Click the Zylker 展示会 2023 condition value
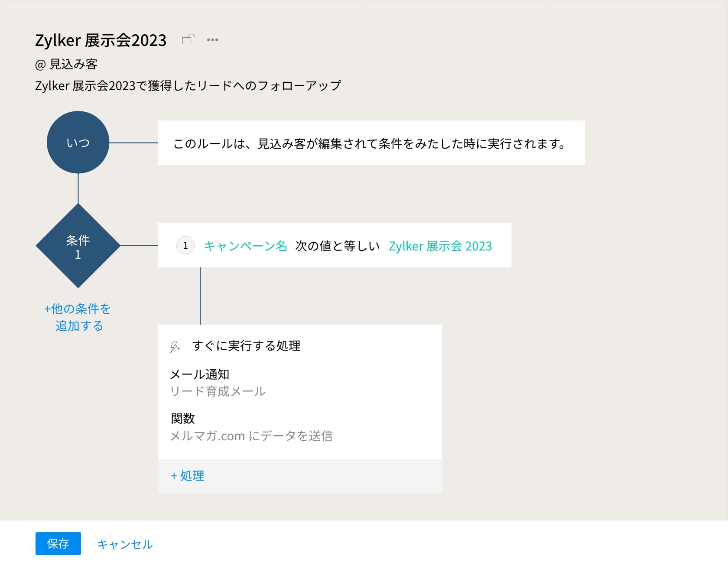 tap(440, 246)
